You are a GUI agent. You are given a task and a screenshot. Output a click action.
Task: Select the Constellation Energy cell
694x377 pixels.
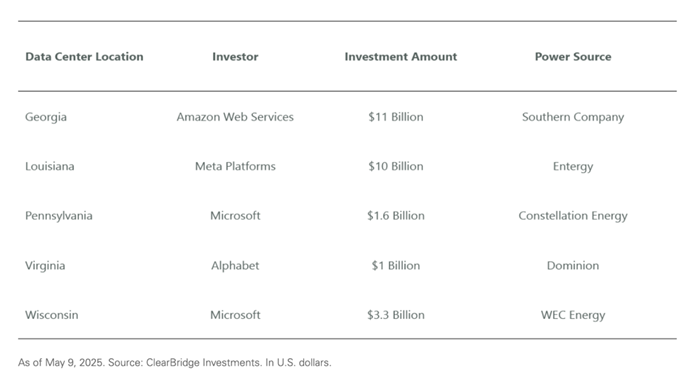pyautogui.click(x=573, y=216)
